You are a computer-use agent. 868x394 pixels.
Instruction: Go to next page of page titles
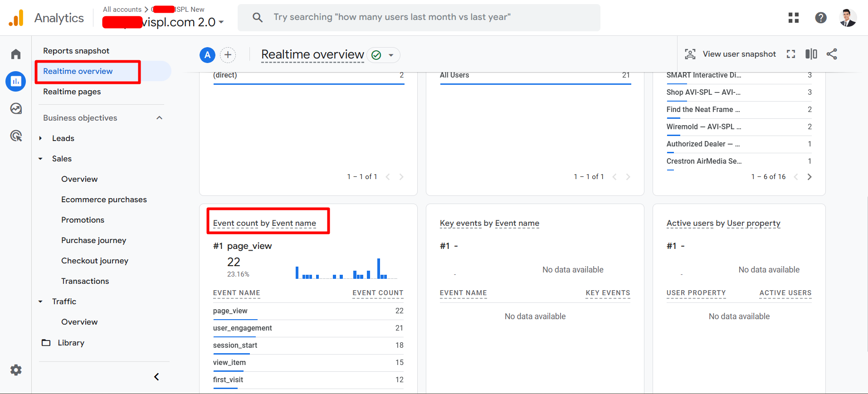coord(809,177)
